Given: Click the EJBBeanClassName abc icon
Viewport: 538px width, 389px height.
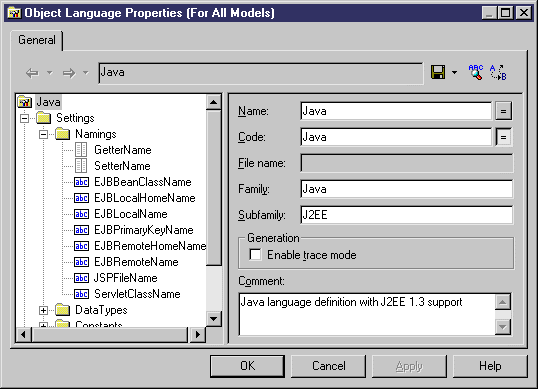Looking at the screenshot, I should point(81,182).
